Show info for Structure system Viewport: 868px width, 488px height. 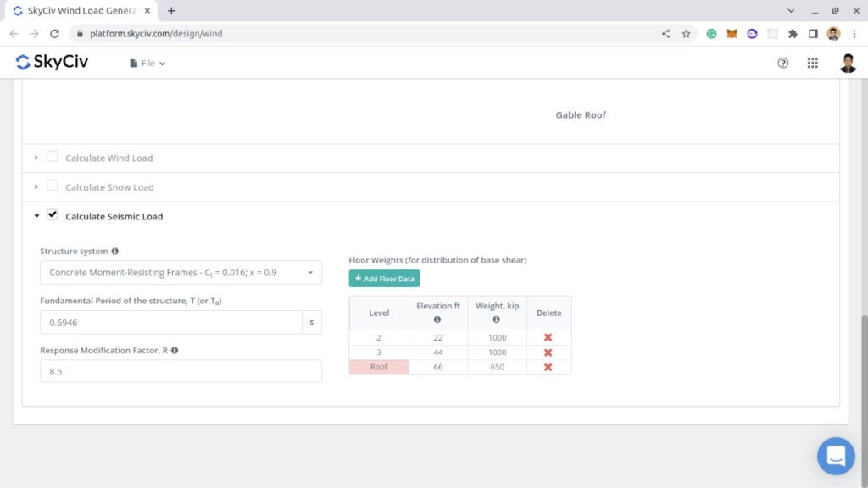tap(115, 252)
